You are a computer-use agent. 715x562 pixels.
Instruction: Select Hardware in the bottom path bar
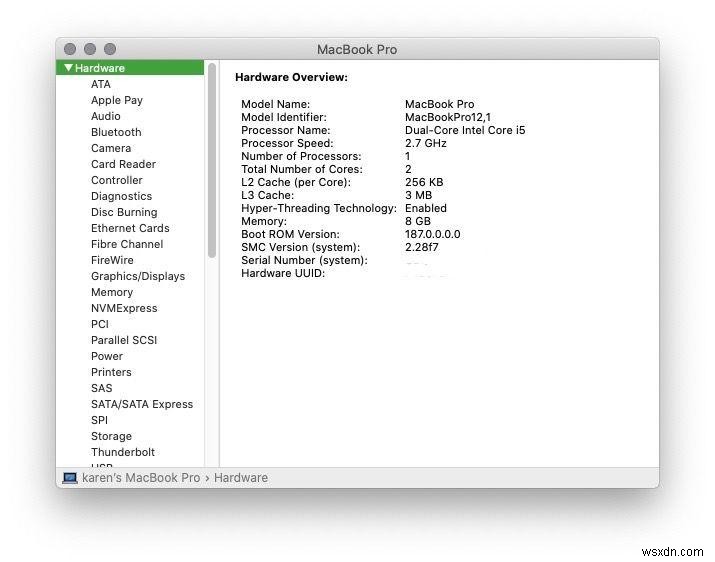tap(241, 478)
